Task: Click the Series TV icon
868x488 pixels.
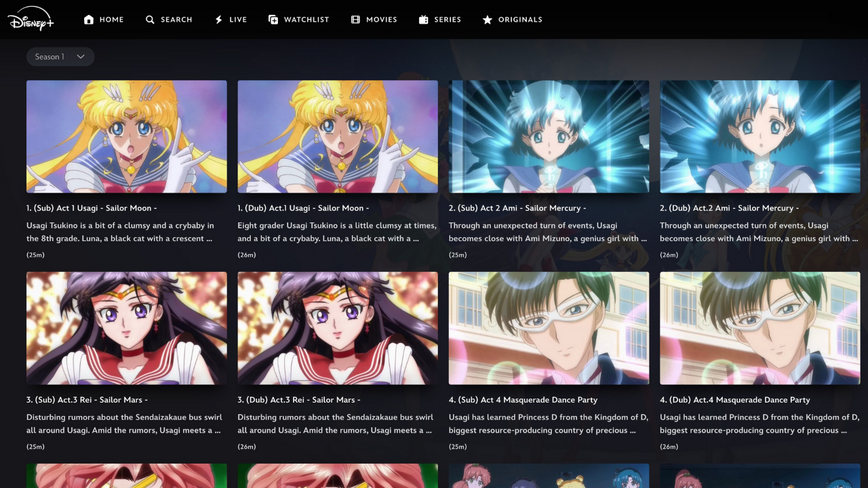Action: [x=424, y=20]
